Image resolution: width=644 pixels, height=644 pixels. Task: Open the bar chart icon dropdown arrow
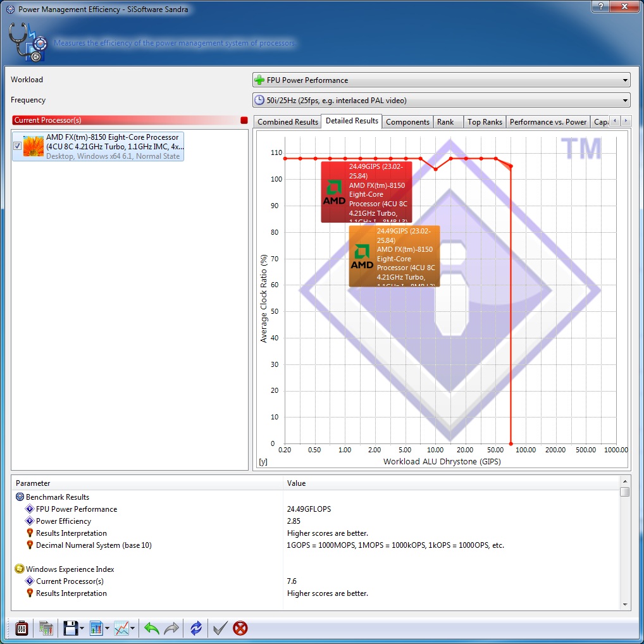[x=107, y=628]
